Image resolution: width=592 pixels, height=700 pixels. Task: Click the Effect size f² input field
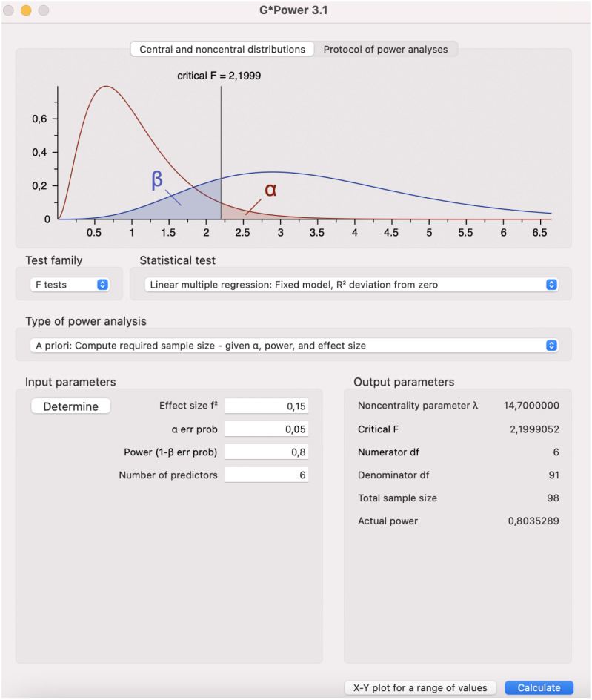click(x=267, y=406)
